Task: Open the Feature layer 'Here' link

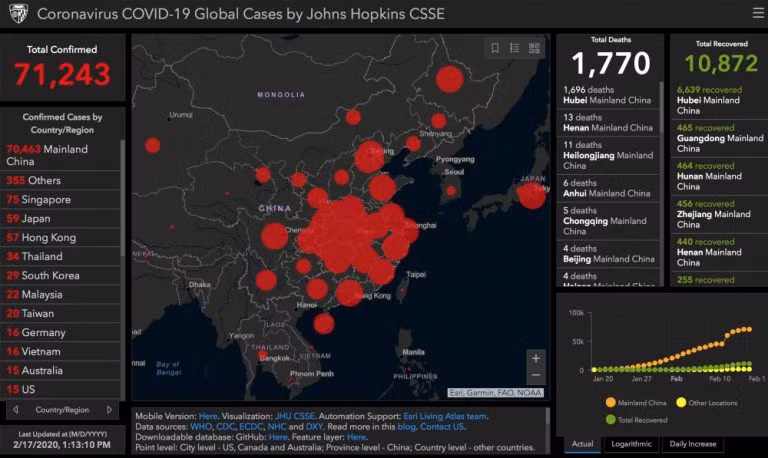Action: point(356,437)
